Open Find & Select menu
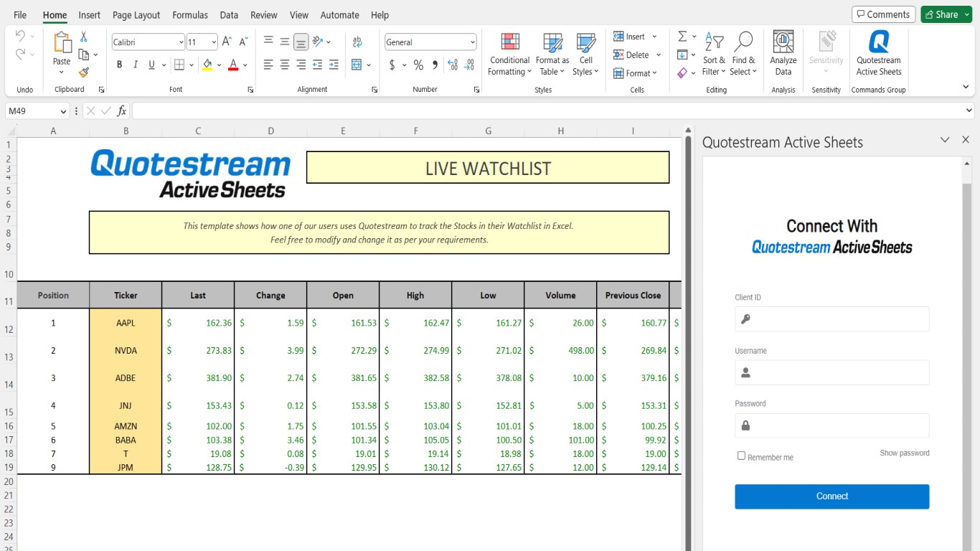 coord(743,53)
